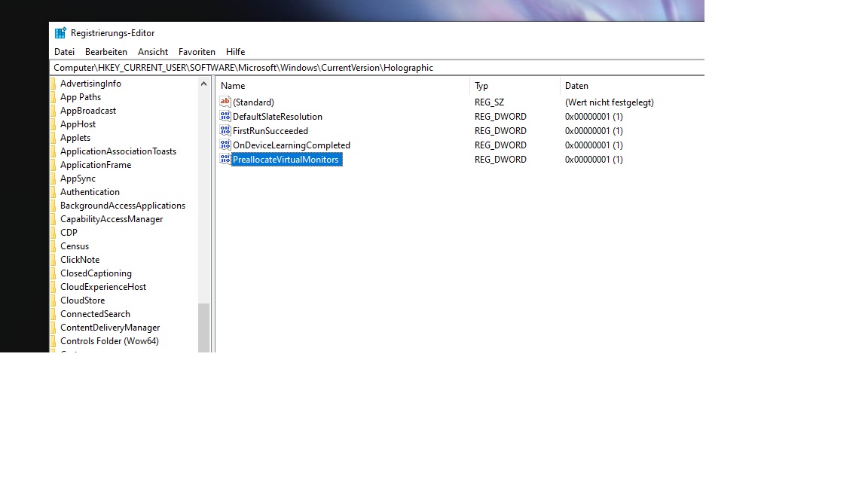
Task: Select the Controls Folder (Wow64) key
Action: click(x=109, y=341)
